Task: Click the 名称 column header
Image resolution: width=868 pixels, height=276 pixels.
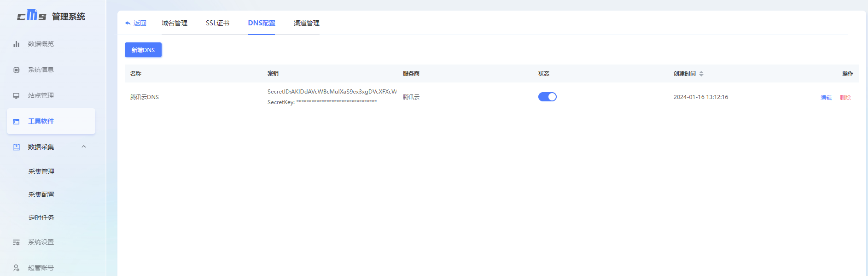Action: click(x=136, y=74)
